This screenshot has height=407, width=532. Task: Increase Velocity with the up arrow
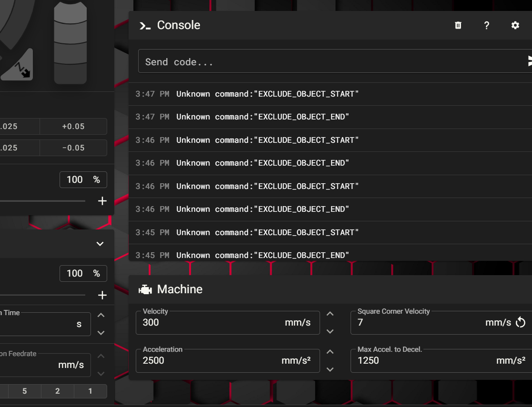coord(330,314)
